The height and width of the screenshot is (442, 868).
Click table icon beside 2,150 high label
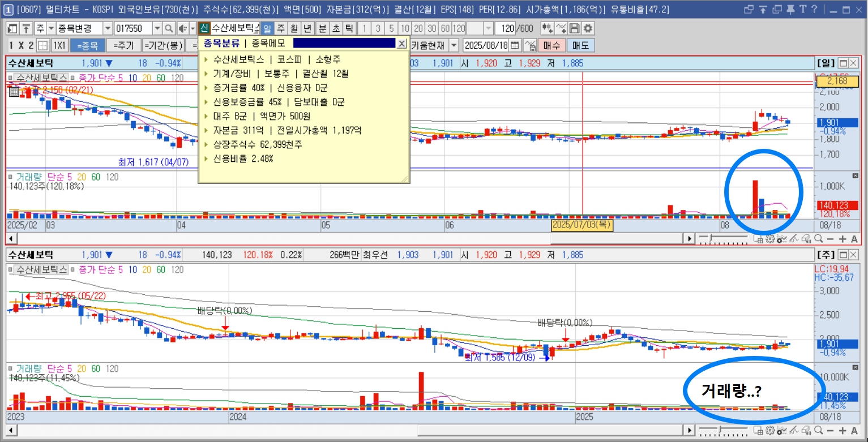(x=14, y=91)
